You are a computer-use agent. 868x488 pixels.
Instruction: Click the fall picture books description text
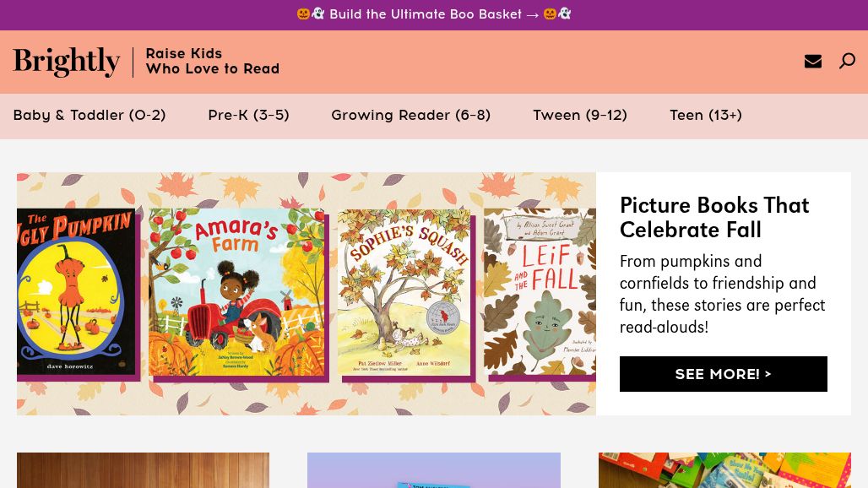click(722, 294)
